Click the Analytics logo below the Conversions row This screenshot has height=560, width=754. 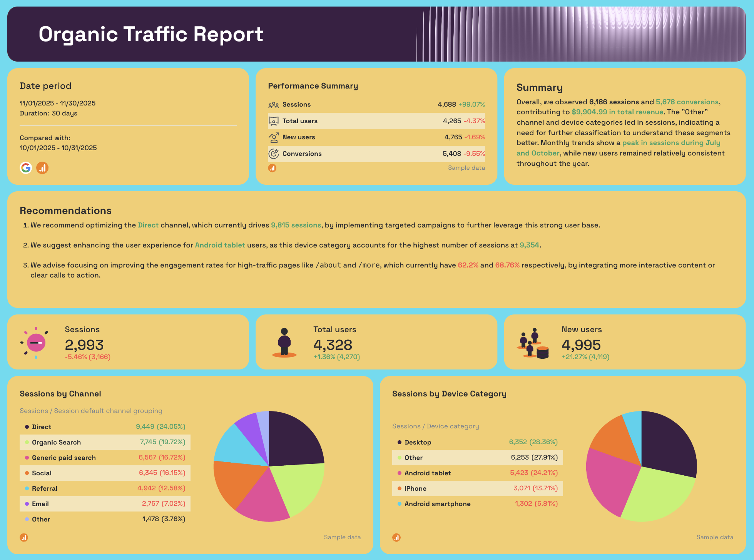point(272,168)
